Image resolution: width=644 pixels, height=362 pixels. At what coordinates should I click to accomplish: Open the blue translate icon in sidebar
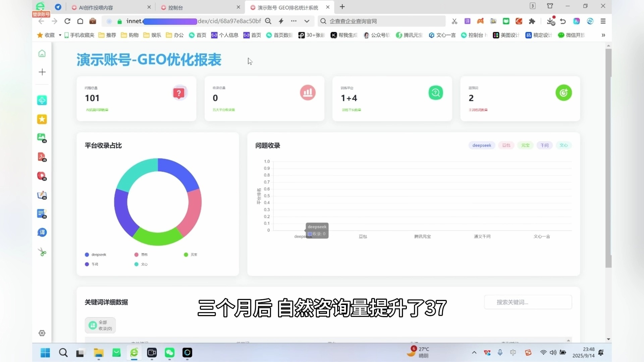click(x=42, y=232)
